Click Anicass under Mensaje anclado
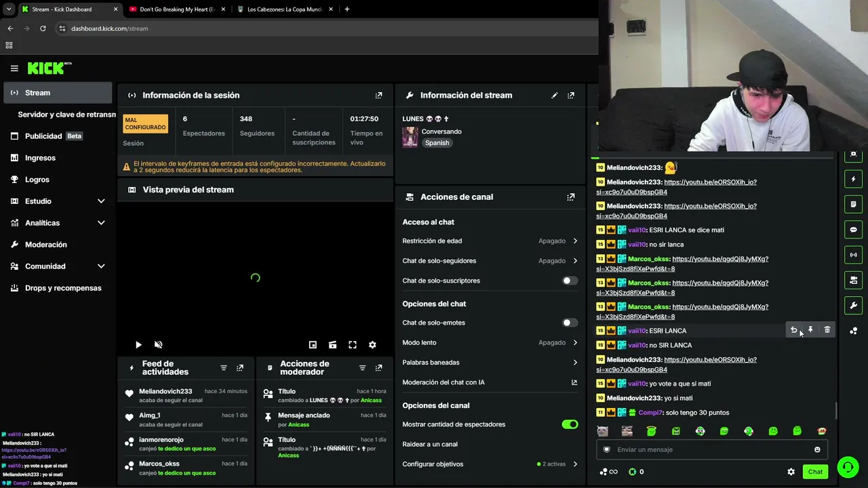Image resolution: width=868 pixels, height=488 pixels. tap(298, 425)
